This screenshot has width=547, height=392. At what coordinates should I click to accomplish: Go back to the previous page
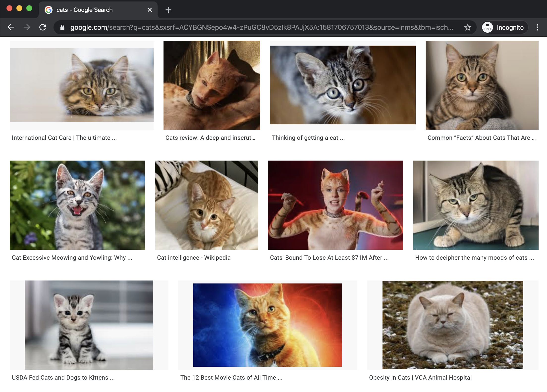click(x=11, y=27)
